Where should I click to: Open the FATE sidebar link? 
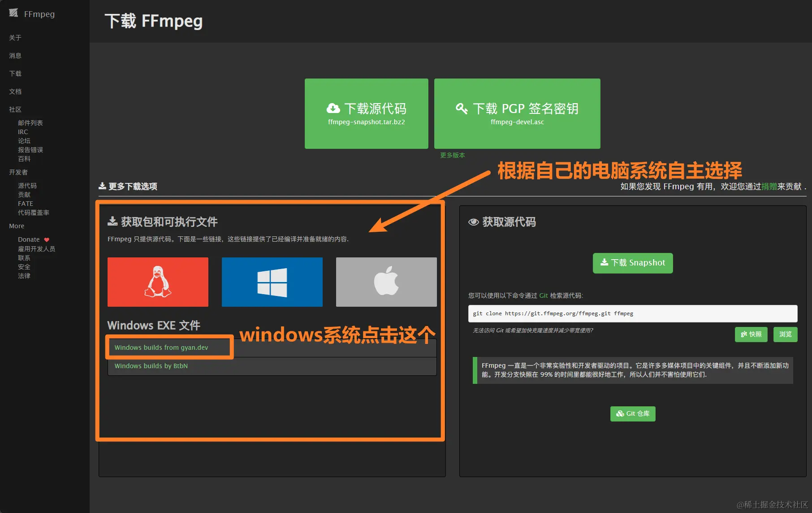point(26,204)
